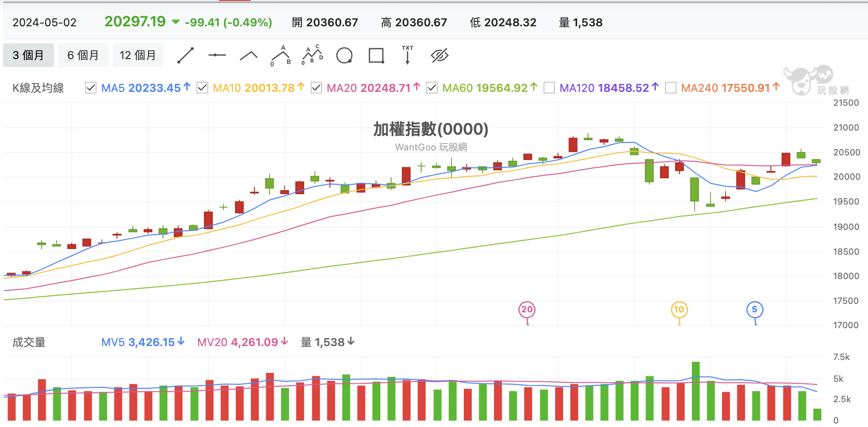
Task: Click the 17000 price axis label
Action: (846, 325)
